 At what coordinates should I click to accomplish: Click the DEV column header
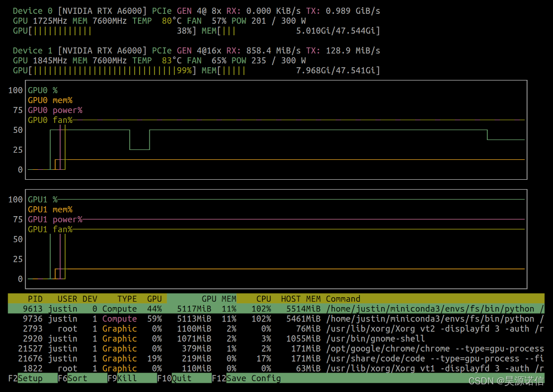click(89, 299)
